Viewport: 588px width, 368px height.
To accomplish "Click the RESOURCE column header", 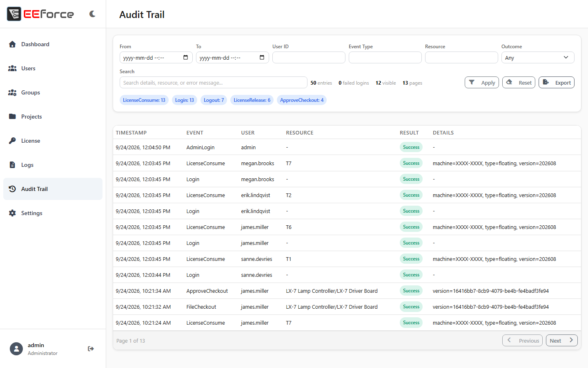I will (x=300, y=133).
